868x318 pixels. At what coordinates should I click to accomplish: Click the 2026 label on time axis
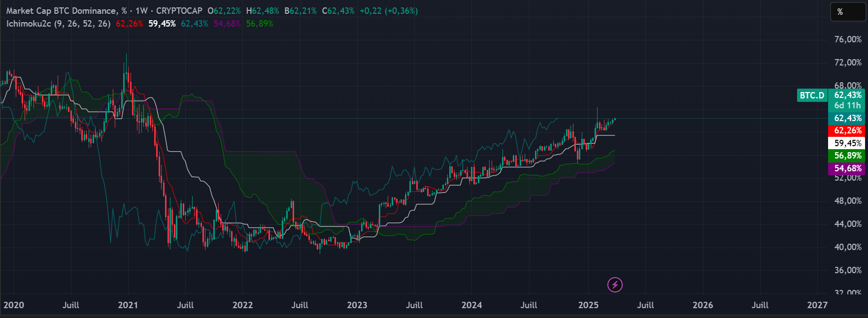[702, 305]
